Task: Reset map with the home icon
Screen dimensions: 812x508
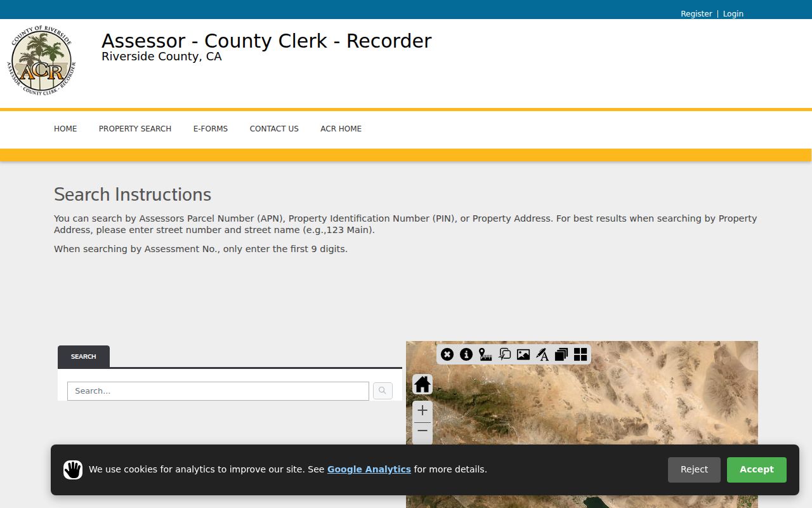Action: tap(422, 384)
